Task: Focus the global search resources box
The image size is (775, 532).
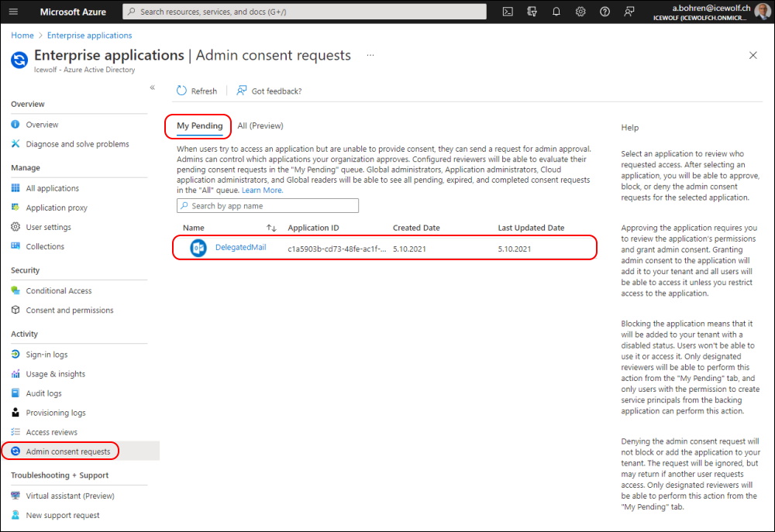Action: point(305,12)
